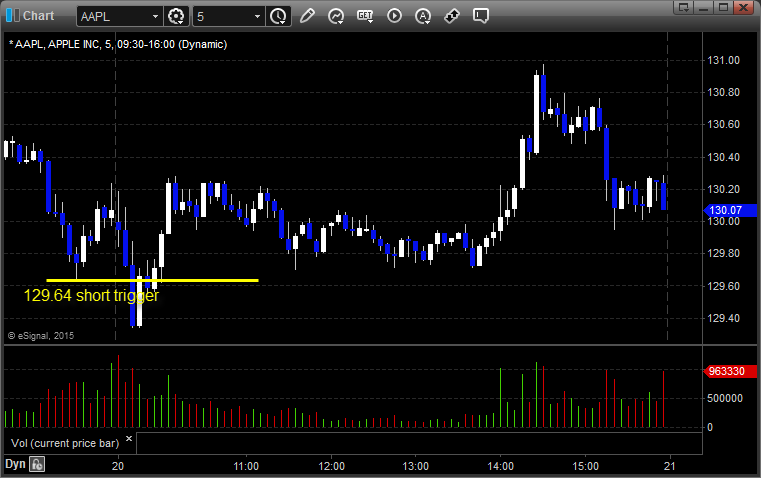Click the 14:00 time axis label
The image size is (761, 478).
pos(500,466)
